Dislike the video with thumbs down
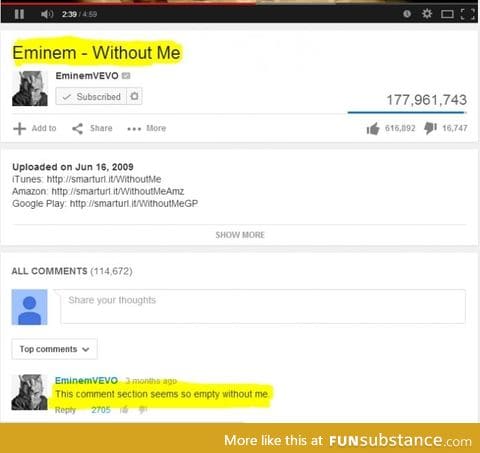The height and width of the screenshot is (453, 480). (x=430, y=128)
